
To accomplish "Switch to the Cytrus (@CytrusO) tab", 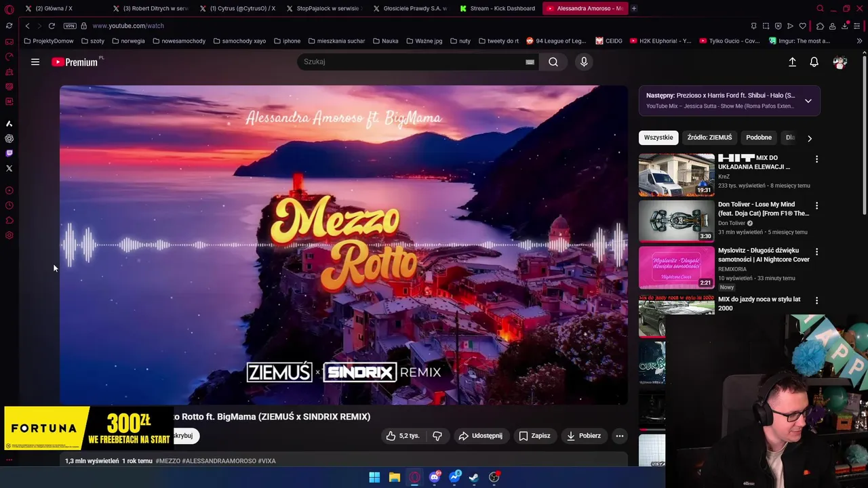I will click(237, 9).
